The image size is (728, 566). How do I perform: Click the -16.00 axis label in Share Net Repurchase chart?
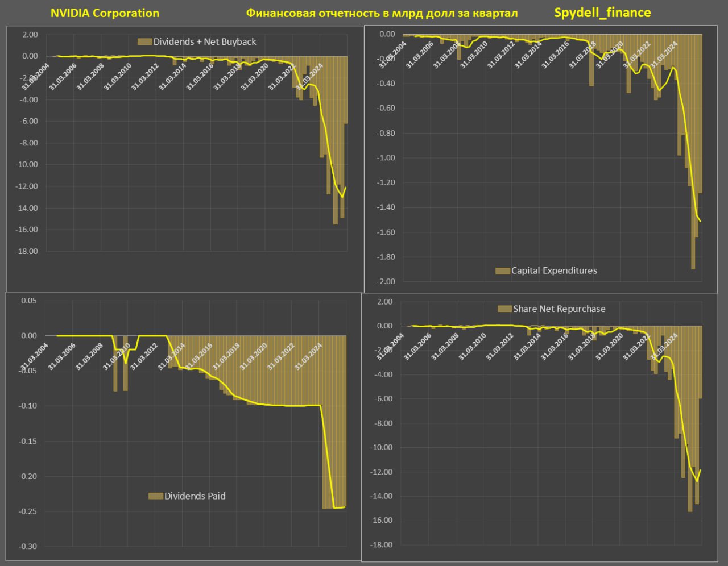(381, 521)
